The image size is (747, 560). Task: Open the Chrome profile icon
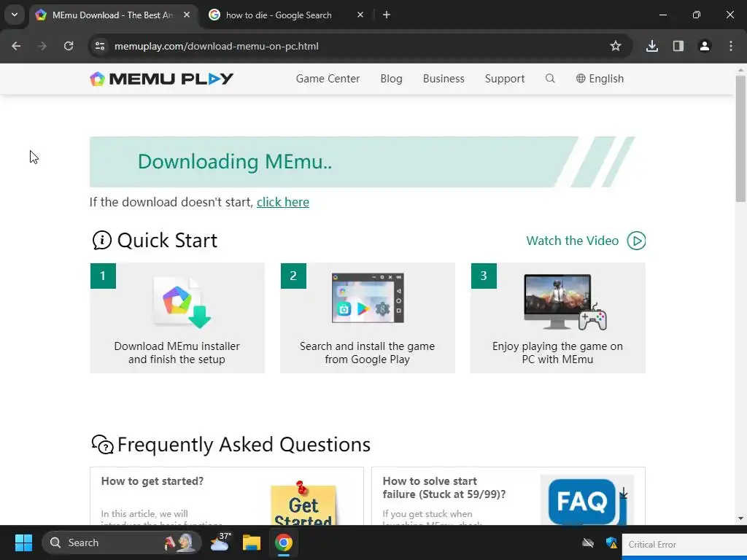(x=705, y=46)
